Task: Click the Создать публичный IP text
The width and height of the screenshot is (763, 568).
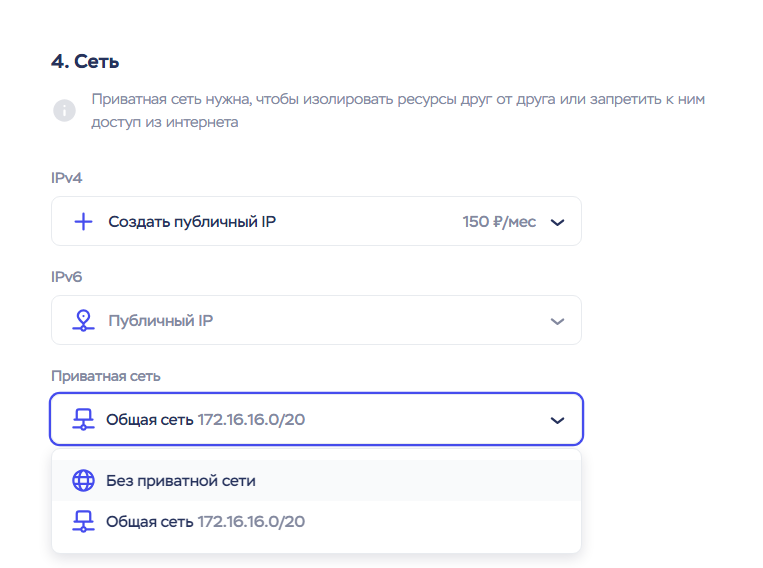Action: [x=192, y=222]
